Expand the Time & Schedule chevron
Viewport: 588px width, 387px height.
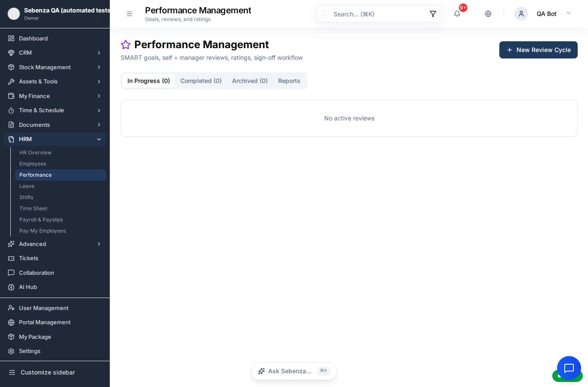point(99,111)
